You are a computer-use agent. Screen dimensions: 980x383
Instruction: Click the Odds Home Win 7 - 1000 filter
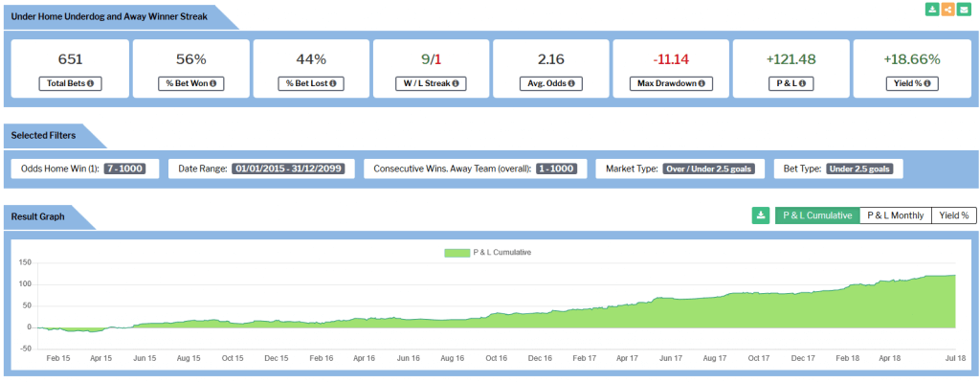click(124, 169)
